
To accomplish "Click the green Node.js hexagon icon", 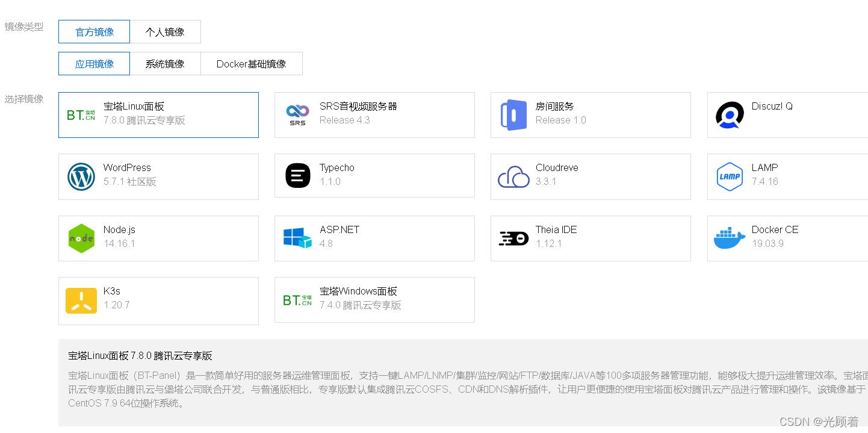I will [81, 238].
